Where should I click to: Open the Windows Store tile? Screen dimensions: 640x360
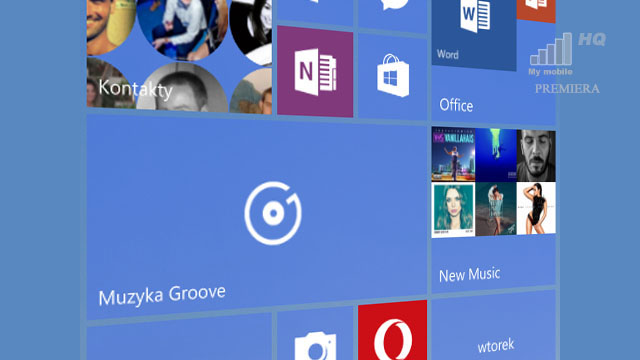click(393, 76)
